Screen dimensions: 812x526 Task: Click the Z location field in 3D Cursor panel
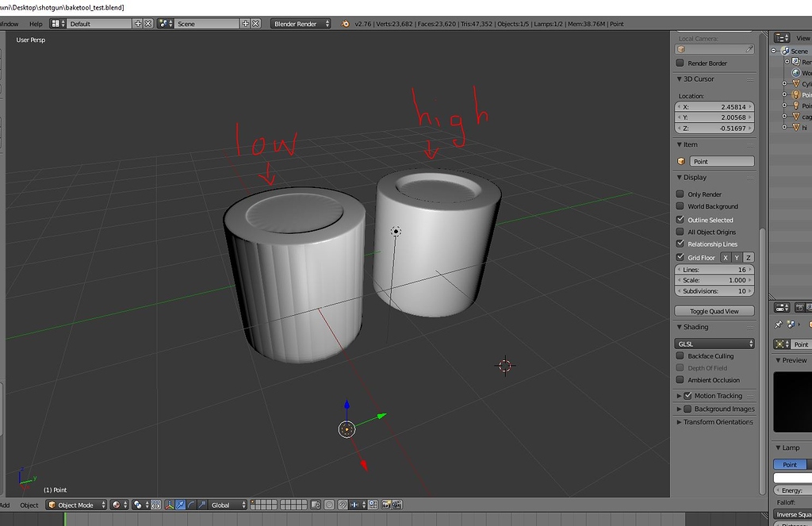(x=714, y=128)
